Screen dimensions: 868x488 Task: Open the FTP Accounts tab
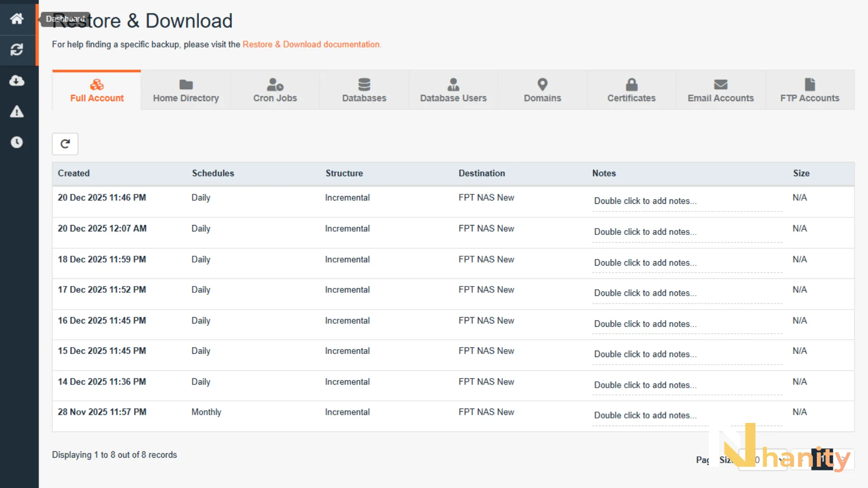[810, 90]
